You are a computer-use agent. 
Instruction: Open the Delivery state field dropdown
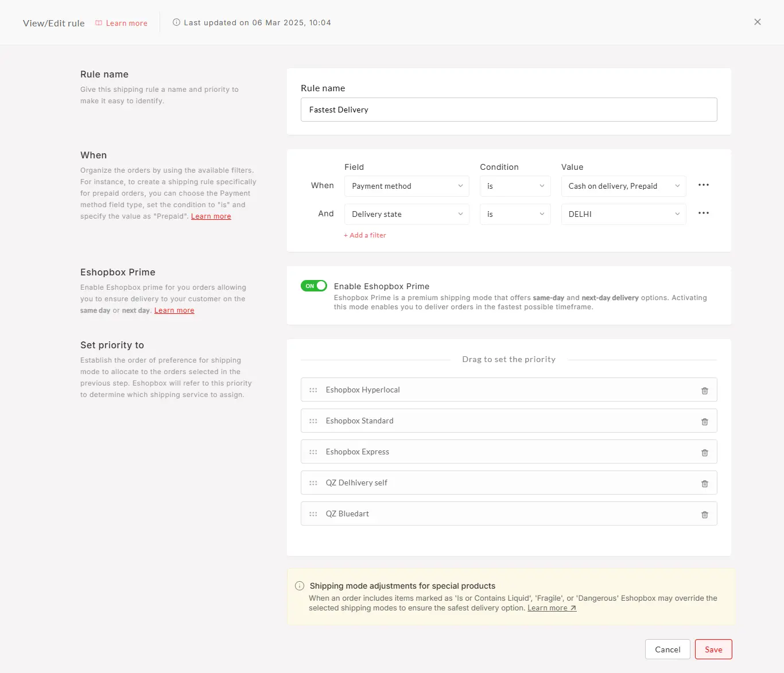click(407, 214)
